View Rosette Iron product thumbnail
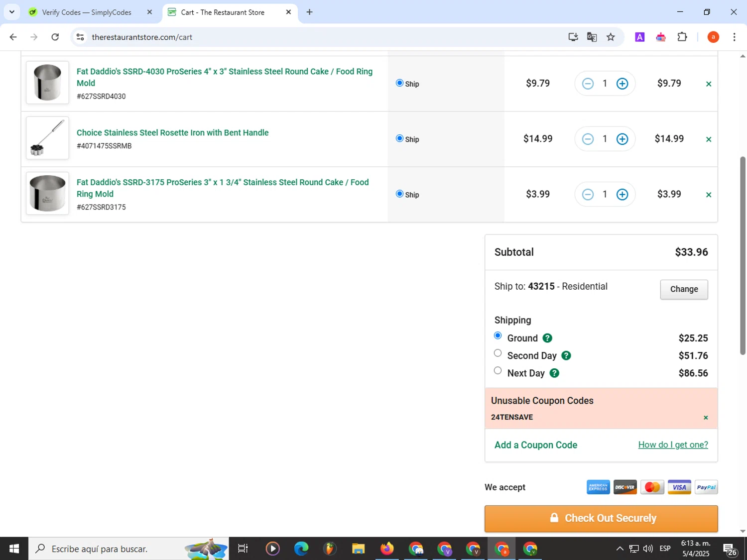Image resolution: width=747 pixels, height=560 pixels. pos(47,138)
